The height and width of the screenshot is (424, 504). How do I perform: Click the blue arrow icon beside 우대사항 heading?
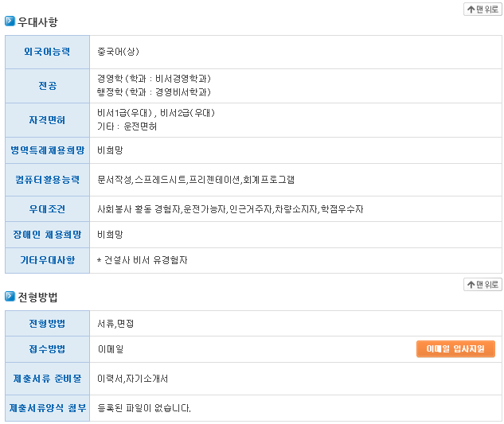coord(10,21)
